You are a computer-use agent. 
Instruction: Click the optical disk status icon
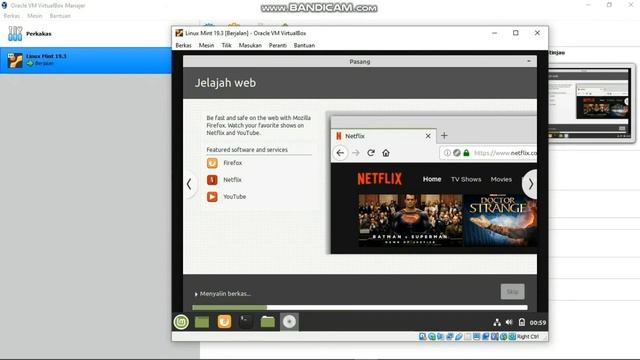[431, 337]
